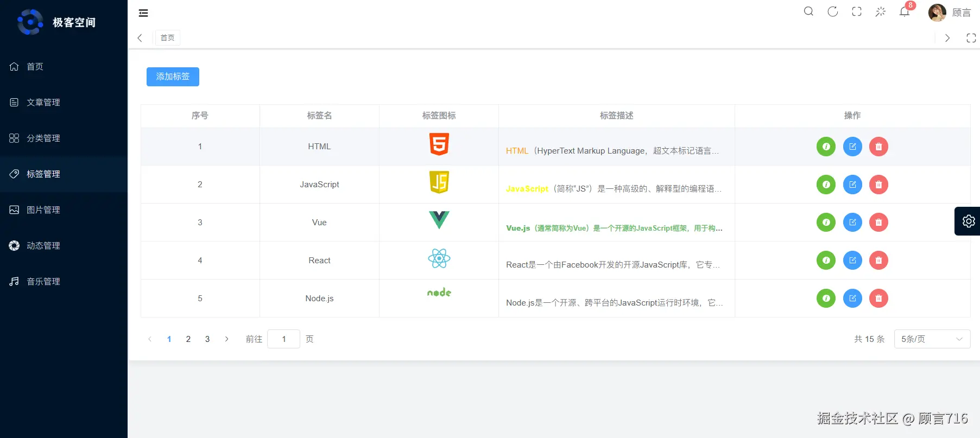Click the HTML tag description text
980x438 pixels.
612,151
